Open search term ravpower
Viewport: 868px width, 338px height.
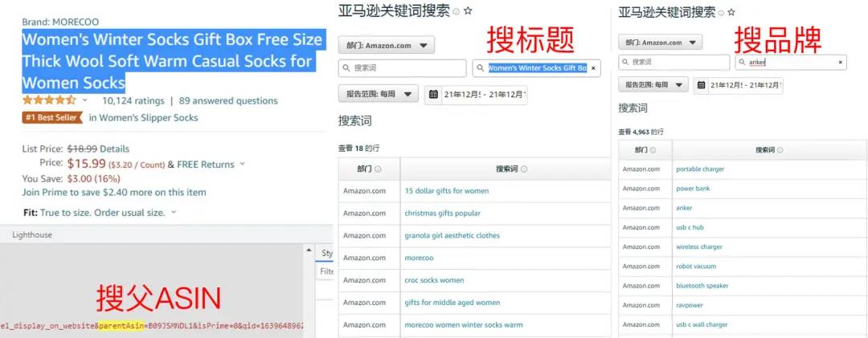[x=690, y=305]
